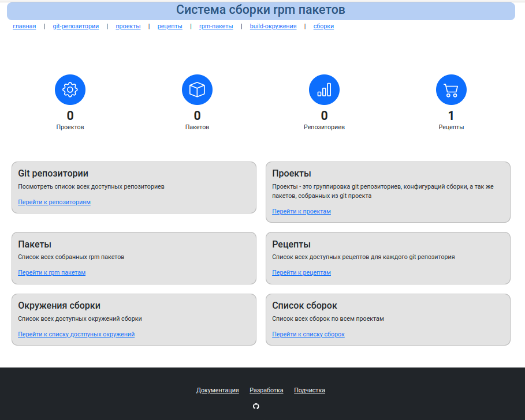Follow the Перейти к репозиториям link

54,202
